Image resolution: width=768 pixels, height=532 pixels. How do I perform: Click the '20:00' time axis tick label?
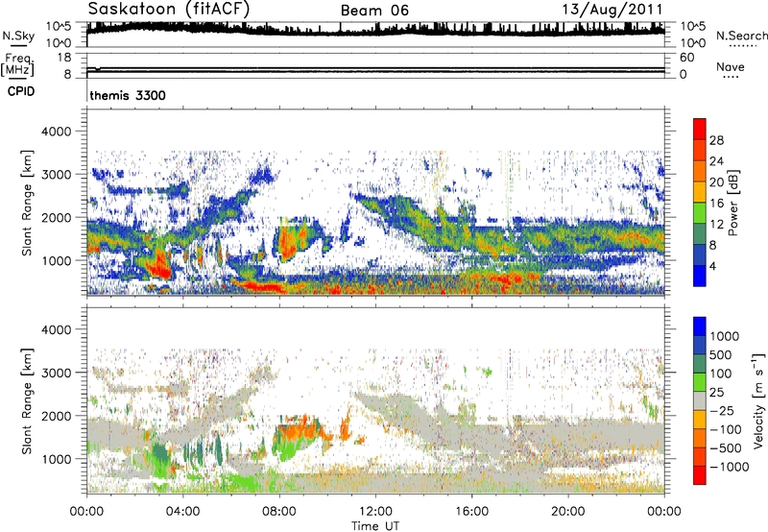(568, 512)
